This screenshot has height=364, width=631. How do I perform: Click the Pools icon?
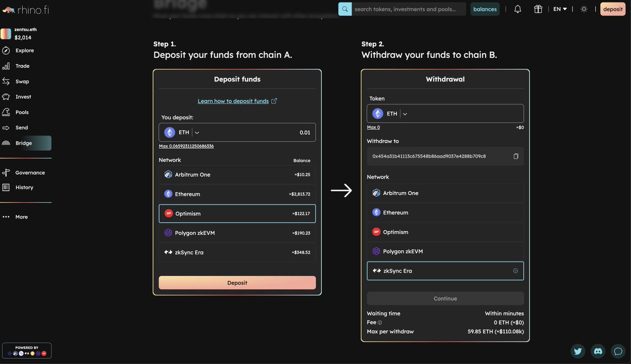tap(6, 112)
